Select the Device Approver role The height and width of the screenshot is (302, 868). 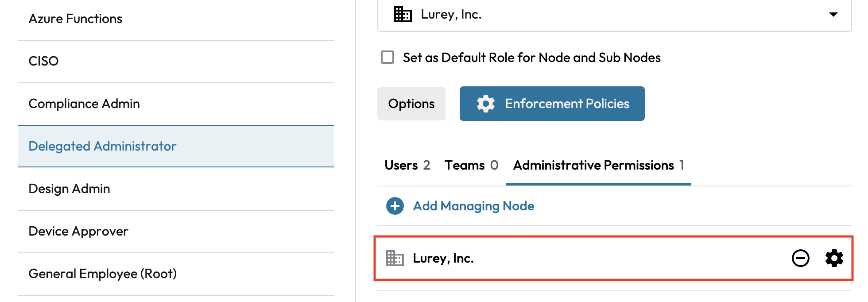(x=78, y=231)
